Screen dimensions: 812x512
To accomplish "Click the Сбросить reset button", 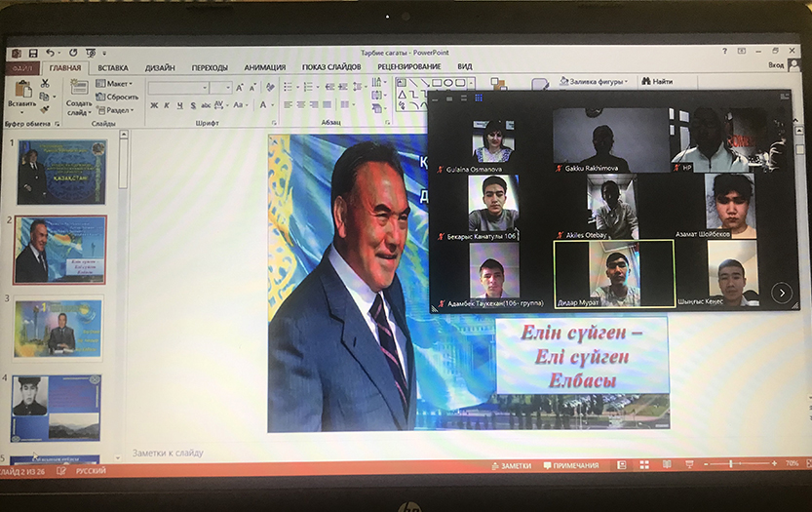I will point(121,97).
